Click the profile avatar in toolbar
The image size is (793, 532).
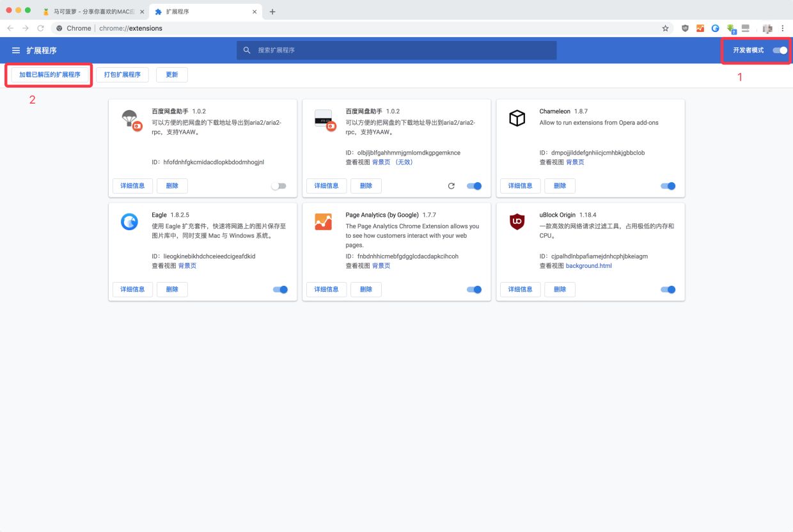767,28
